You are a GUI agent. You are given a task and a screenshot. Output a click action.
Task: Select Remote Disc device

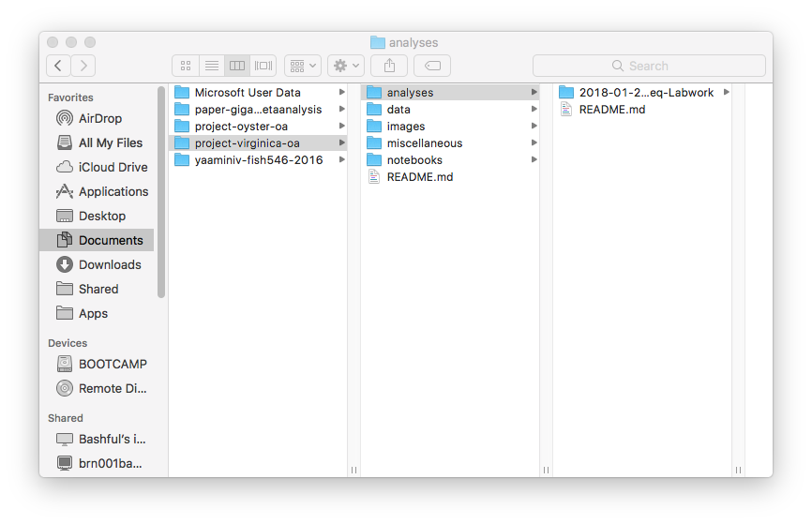pos(97,388)
